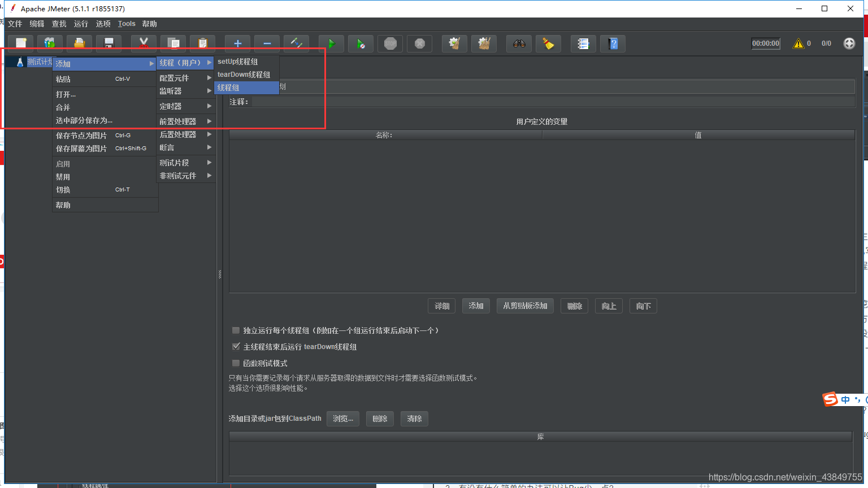Screen dimensions: 868x488
Task: Click the remote engines globe icon
Action: pyautogui.click(x=849, y=43)
